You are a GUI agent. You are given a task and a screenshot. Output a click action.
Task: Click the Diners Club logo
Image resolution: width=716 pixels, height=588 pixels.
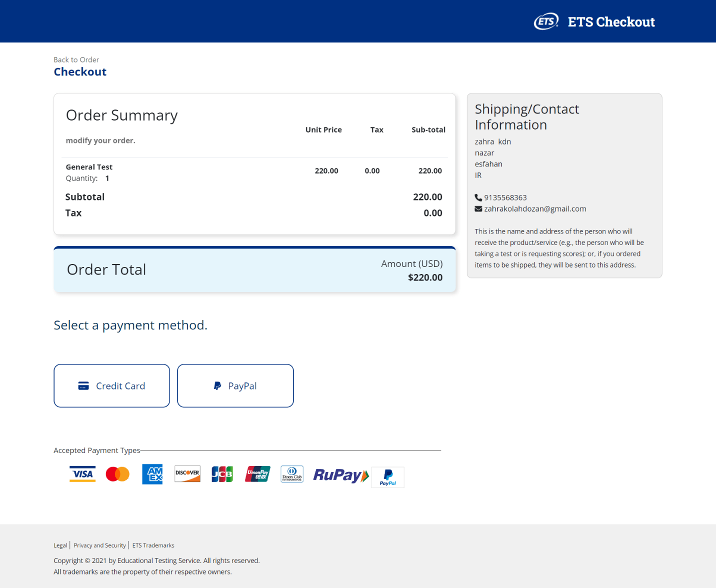pos(292,474)
